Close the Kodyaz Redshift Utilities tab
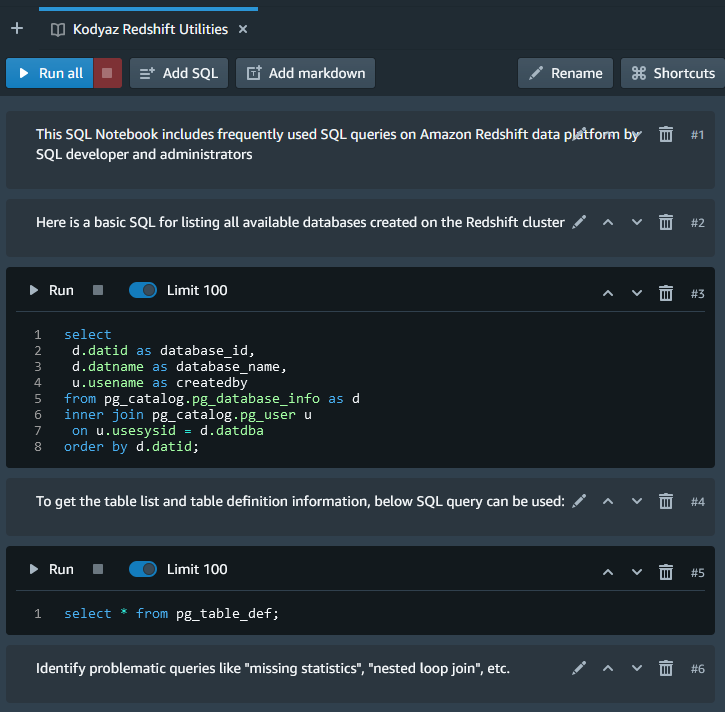The image size is (725, 712). click(243, 30)
